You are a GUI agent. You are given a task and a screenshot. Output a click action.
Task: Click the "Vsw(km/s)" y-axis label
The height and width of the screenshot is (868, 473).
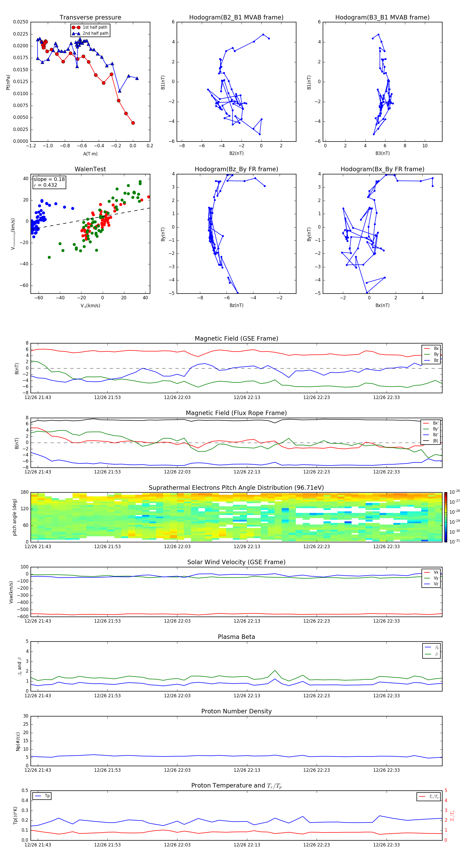(11, 592)
